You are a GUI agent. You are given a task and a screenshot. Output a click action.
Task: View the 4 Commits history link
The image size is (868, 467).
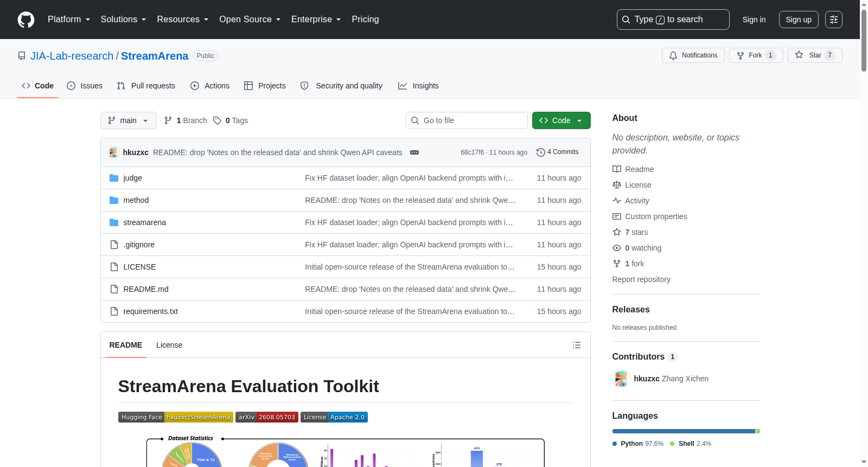558,152
